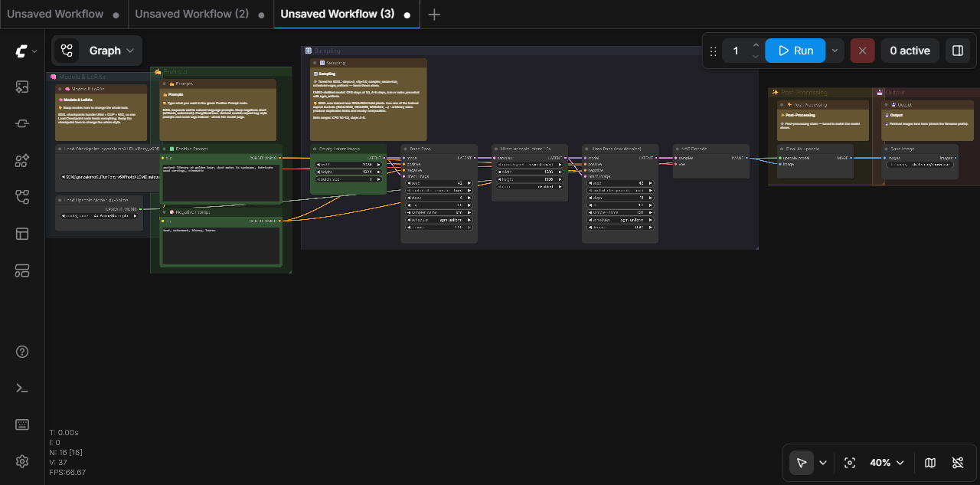Click the Positive Prompt text box
The height and width of the screenshot is (485, 980).
(x=220, y=182)
